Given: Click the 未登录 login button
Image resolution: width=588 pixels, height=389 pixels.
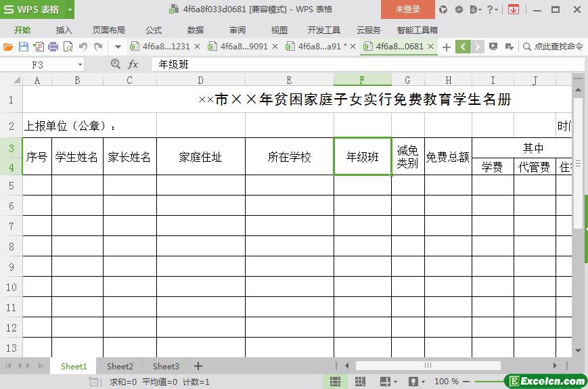Looking at the screenshot, I should coord(407,9).
